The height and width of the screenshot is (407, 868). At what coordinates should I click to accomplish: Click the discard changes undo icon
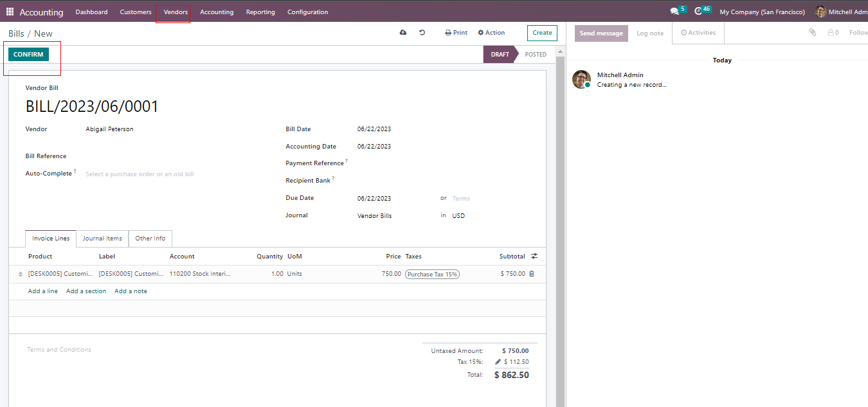click(422, 33)
